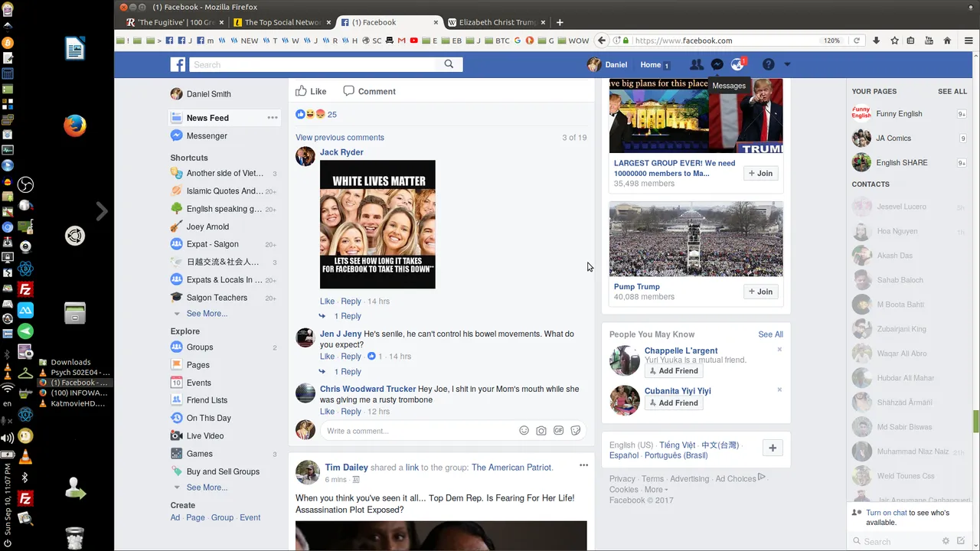Expand See More under Shortcuts

pyautogui.click(x=207, y=314)
